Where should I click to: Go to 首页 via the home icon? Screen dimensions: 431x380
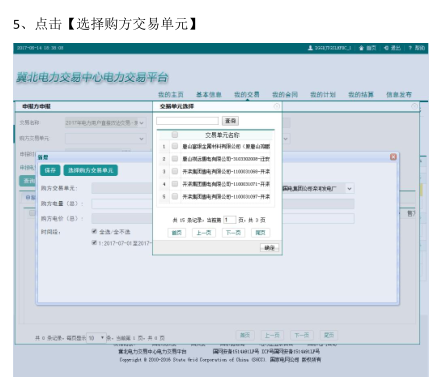click(361, 48)
